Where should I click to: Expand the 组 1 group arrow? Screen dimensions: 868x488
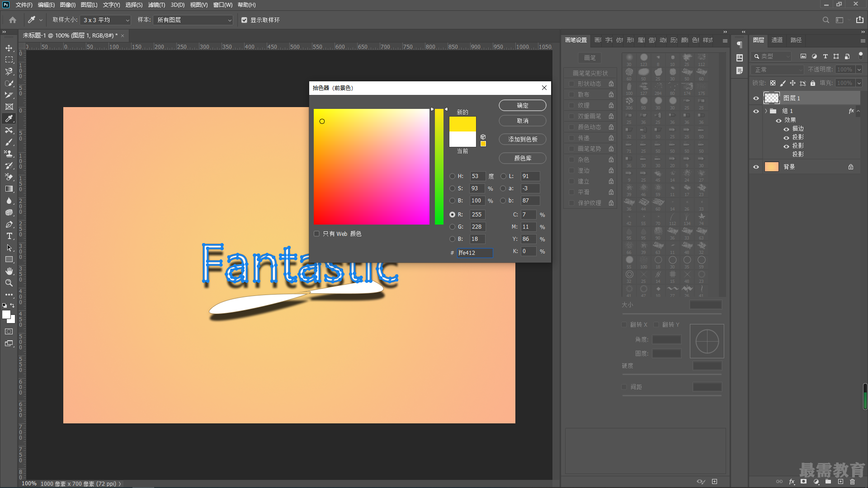coord(766,111)
